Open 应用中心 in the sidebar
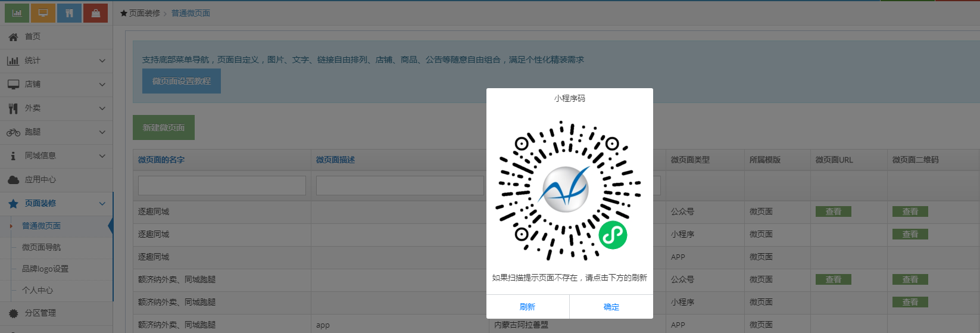The width and height of the screenshot is (980, 333). click(x=56, y=180)
